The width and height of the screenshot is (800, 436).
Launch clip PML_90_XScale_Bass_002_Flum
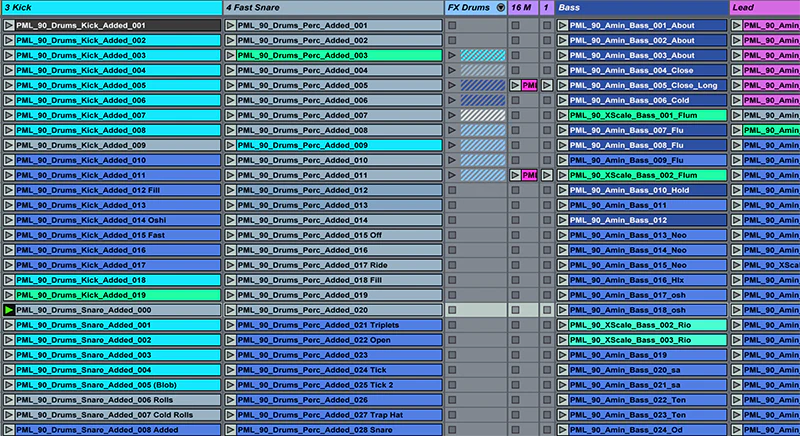[x=563, y=175]
